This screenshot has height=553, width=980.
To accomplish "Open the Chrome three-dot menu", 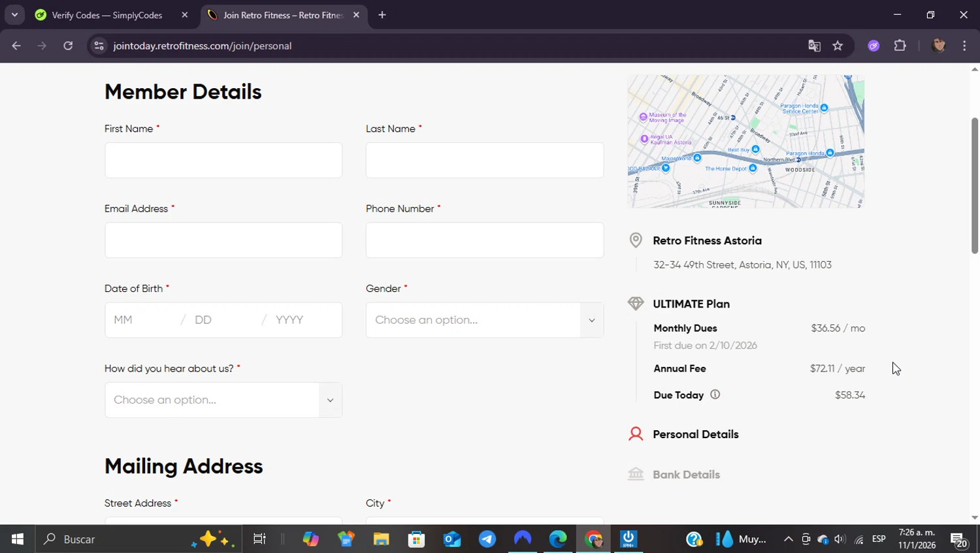I will 964,46.
